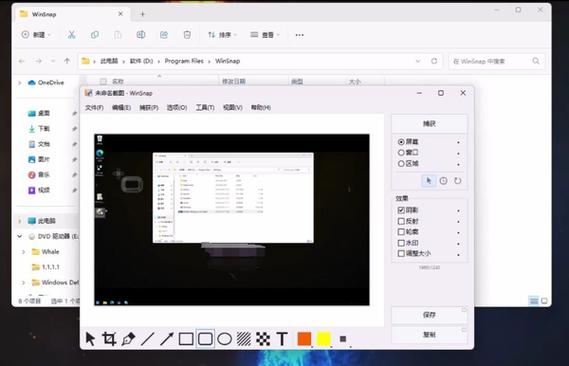Pick the yellow fill color swatch
Viewport: 569px width, 366px height.
324,339
